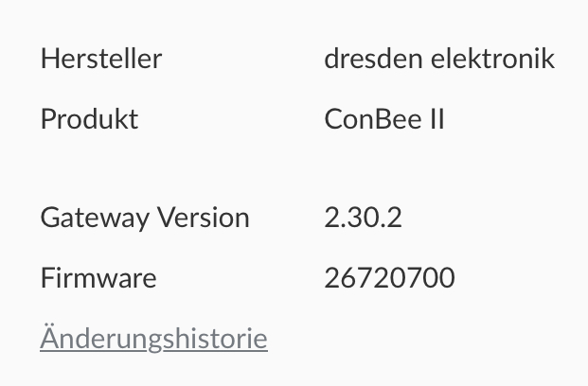Click the Roman numeral II after ConBee
This screenshot has width=588, height=386.
click(x=437, y=119)
